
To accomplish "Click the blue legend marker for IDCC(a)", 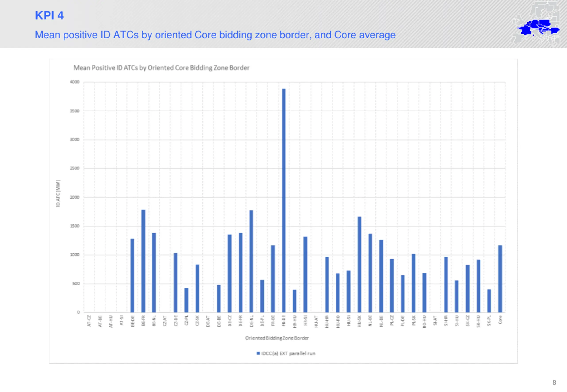I will [258, 353].
